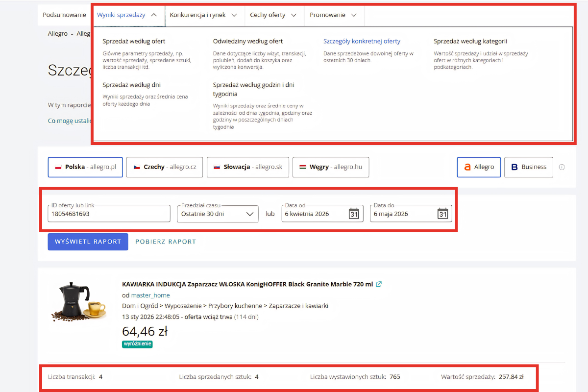The height and width of the screenshot is (392, 588).
Task: Click the external link icon beside offer title
Action: click(379, 284)
